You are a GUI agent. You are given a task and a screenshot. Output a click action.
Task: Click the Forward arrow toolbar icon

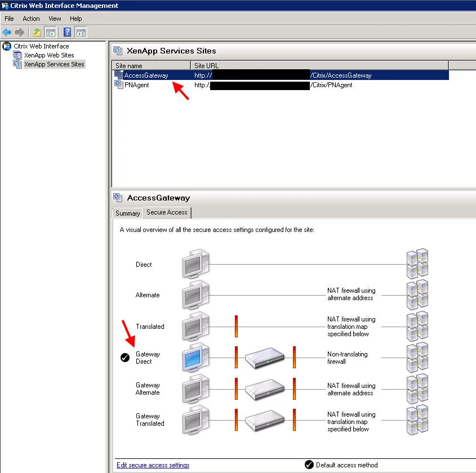pos(19,32)
